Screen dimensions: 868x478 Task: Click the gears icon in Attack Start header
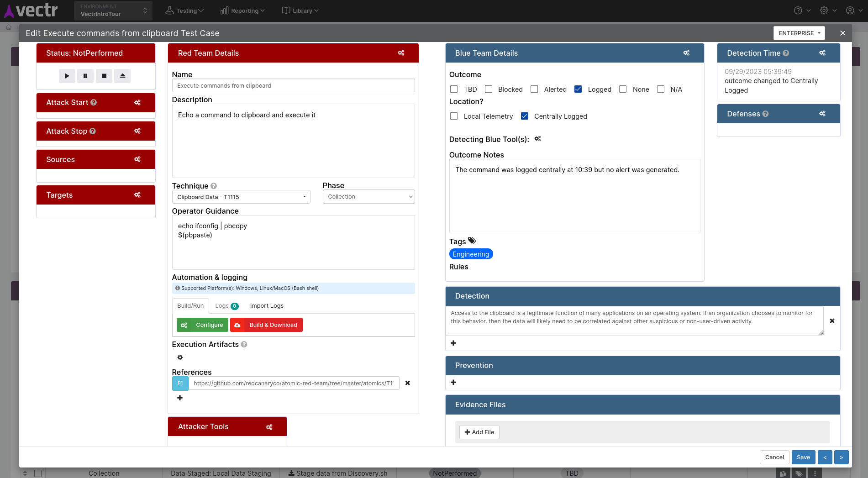pos(137,103)
